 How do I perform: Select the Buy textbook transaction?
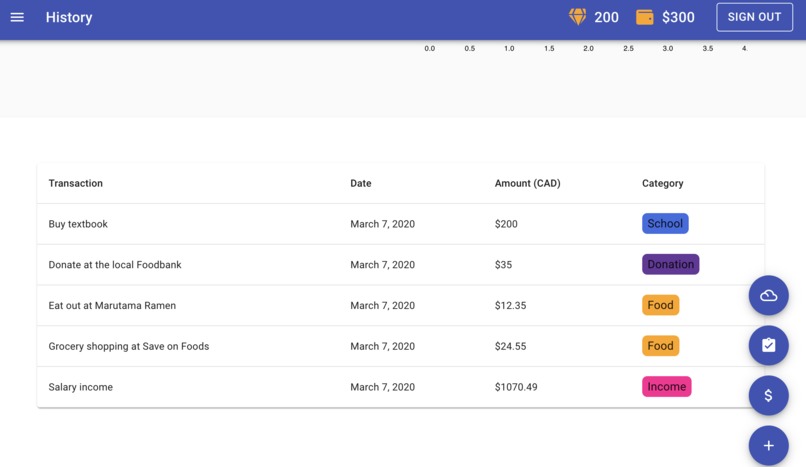click(x=400, y=224)
